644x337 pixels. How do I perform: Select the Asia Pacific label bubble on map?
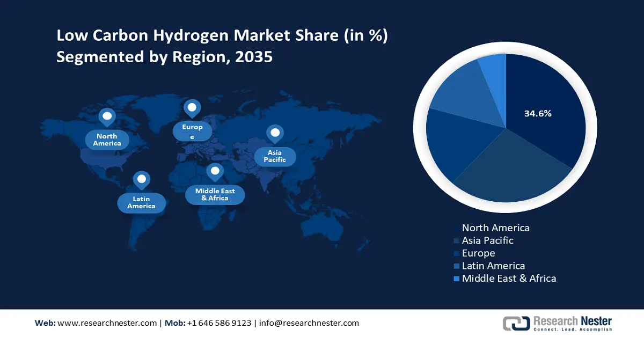tap(275, 156)
